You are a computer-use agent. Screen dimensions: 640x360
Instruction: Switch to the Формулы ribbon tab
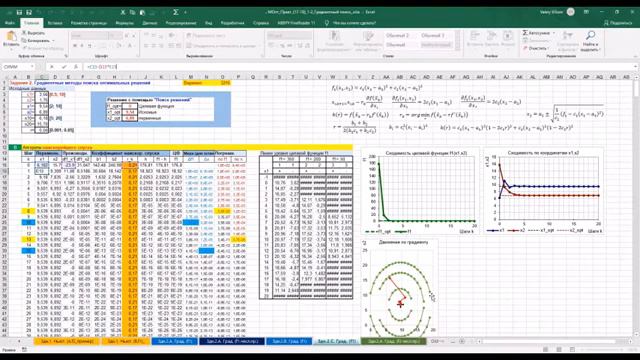(x=124, y=23)
